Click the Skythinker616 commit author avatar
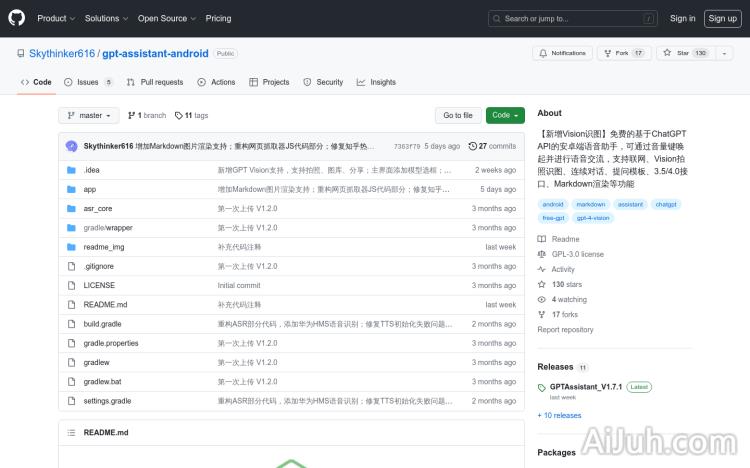The height and width of the screenshot is (468, 750). [x=72, y=146]
